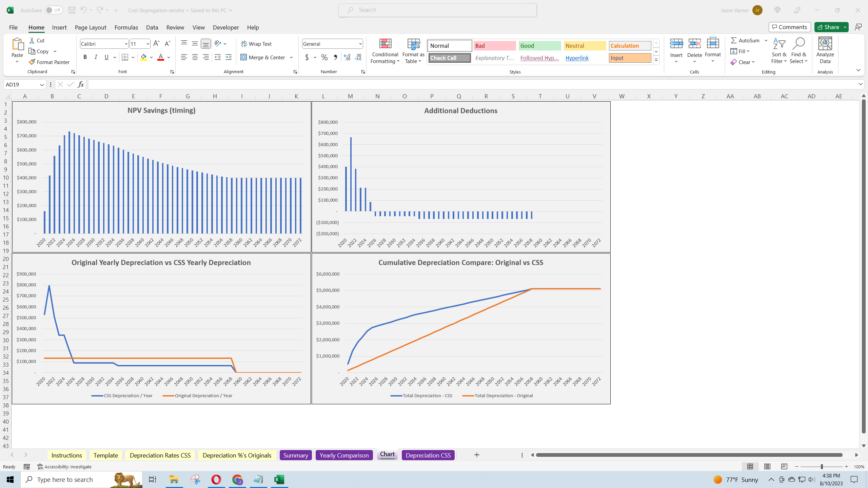This screenshot has height=488, width=868.
Task: Apply Percent Style format
Action: 324,57
